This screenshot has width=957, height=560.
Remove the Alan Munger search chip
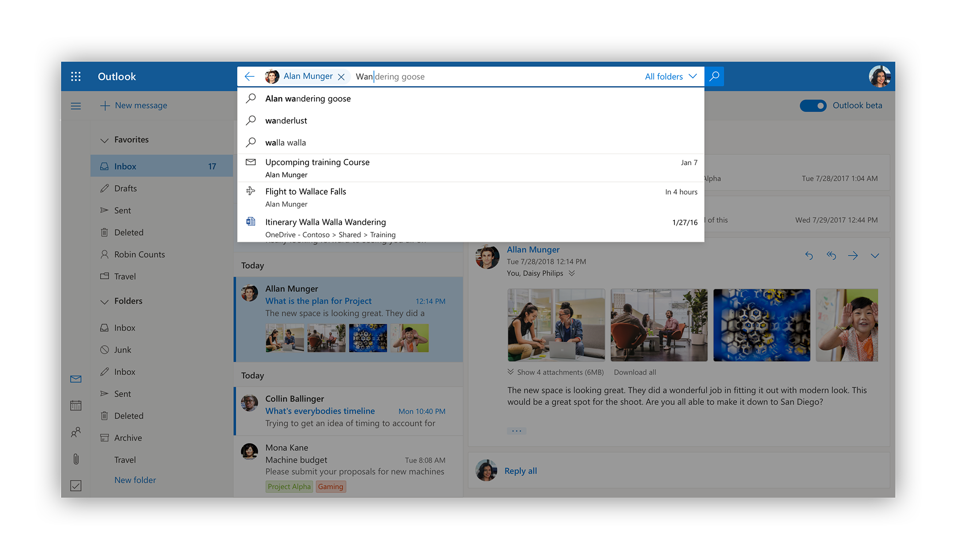341,77
